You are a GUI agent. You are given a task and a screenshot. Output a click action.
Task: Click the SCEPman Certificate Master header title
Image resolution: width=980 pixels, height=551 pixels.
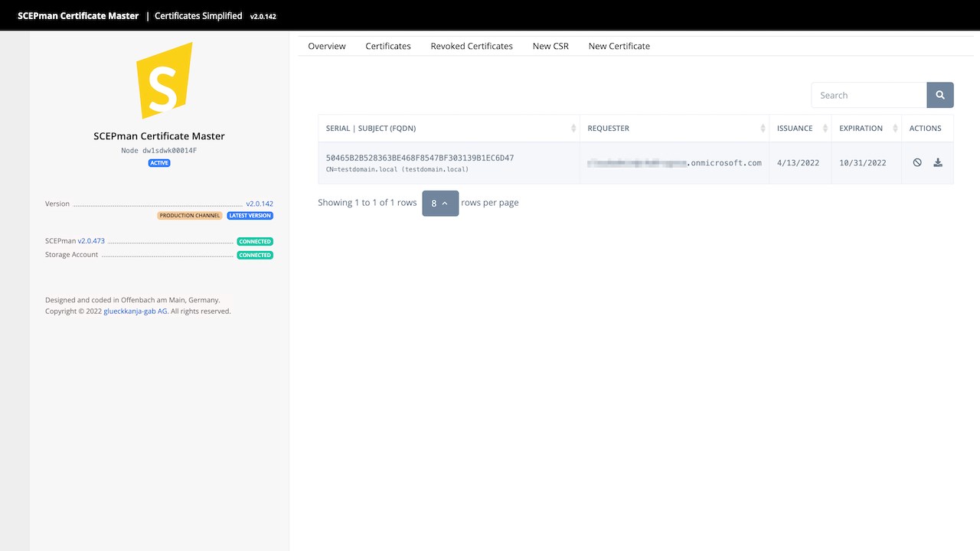coord(78,15)
